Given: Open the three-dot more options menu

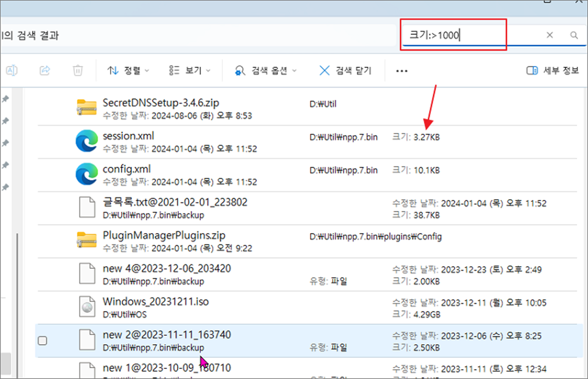Looking at the screenshot, I should [401, 71].
